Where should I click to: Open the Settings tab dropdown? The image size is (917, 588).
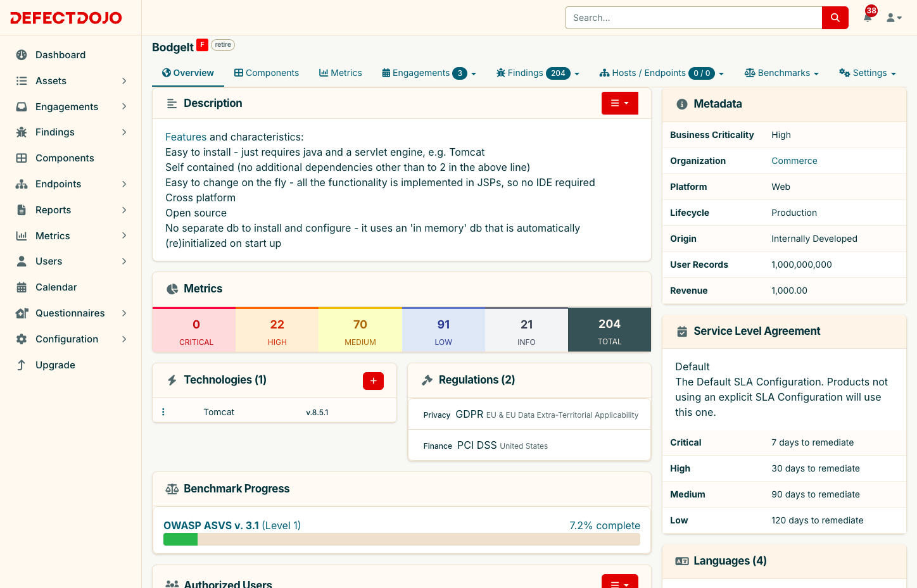tap(868, 73)
